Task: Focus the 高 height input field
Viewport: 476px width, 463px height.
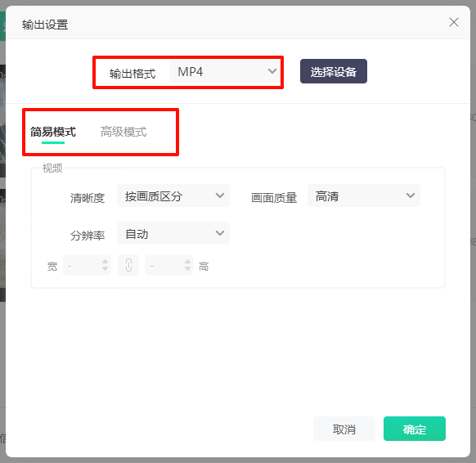Action: point(169,265)
